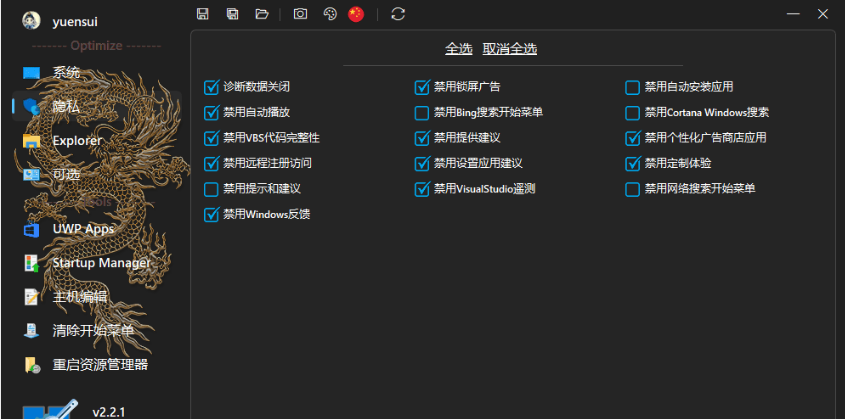Screen dimensions: 845x419
Task: Click the 系统 monitor icon in sidebar
Action: pyautogui.click(x=31, y=73)
